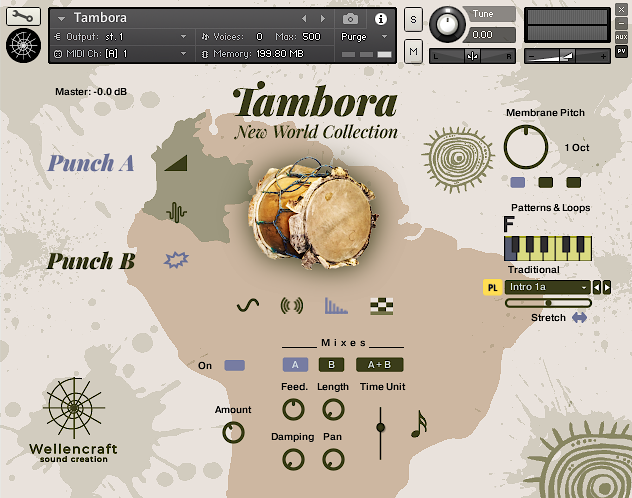Open the Intro 1a pattern dropdown
This screenshot has width=632, height=498.
[x=547, y=287]
